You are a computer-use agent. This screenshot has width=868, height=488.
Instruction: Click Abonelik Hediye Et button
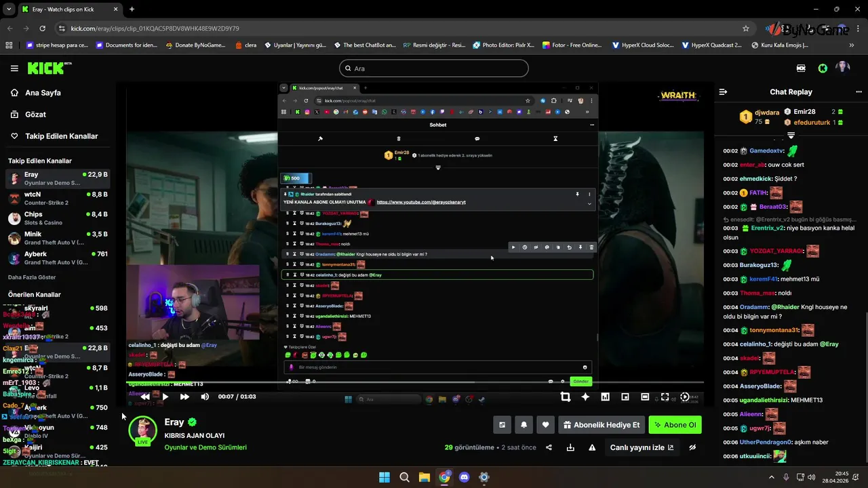click(x=601, y=425)
